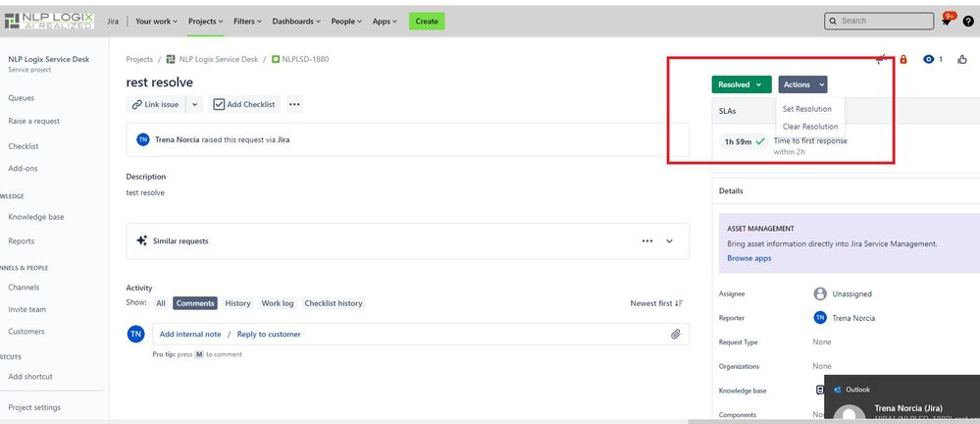Click the Knowledge base article icon in Details

point(819,391)
